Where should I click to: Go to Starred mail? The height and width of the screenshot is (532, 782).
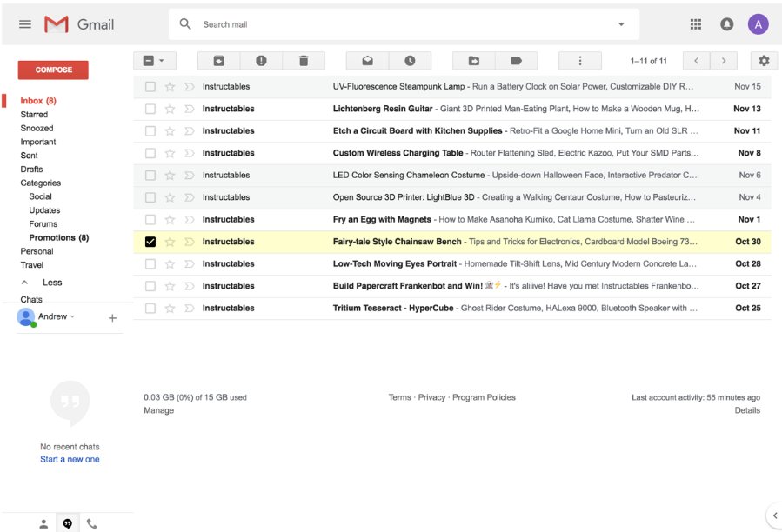(x=34, y=115)
